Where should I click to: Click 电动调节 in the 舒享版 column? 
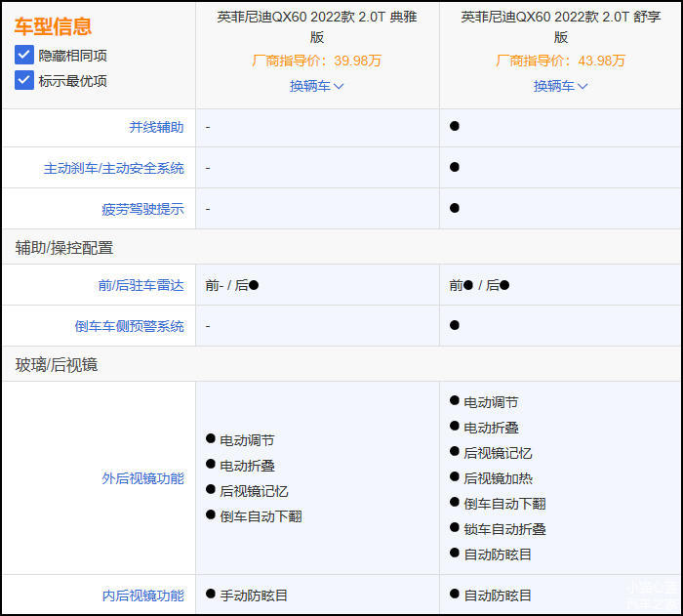pyautogui.click(x=491, y=402)
